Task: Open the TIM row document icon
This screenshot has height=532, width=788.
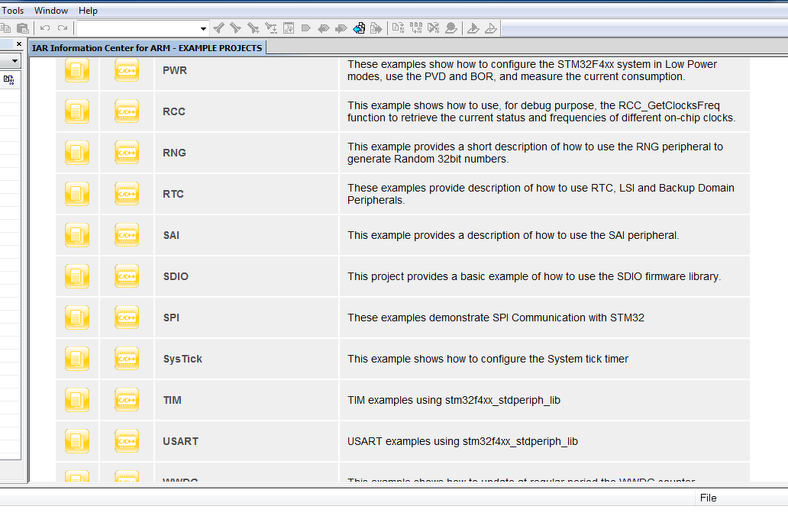Action: tap(77, 400)
